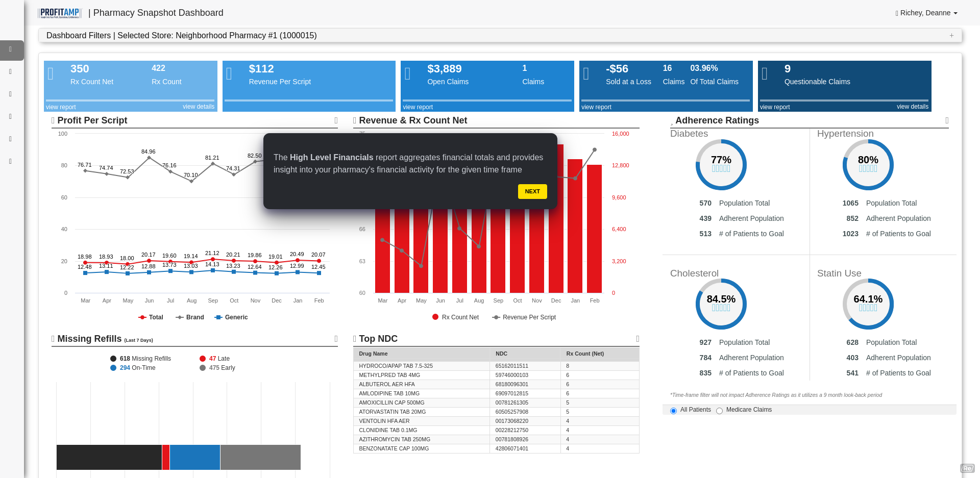Select the bottom sidebar menu item
Image resolution: width=980 pixels, height=478 pixels.
[x=11, y=161]
